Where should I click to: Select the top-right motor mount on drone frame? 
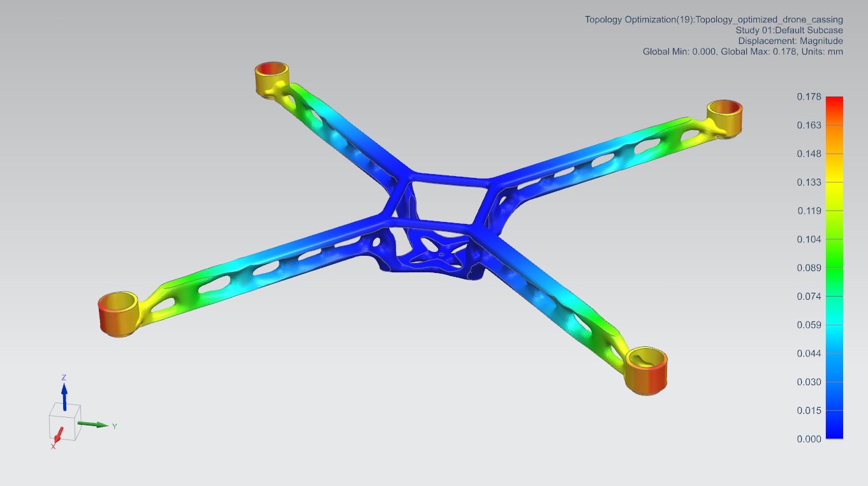click(725, 117)
